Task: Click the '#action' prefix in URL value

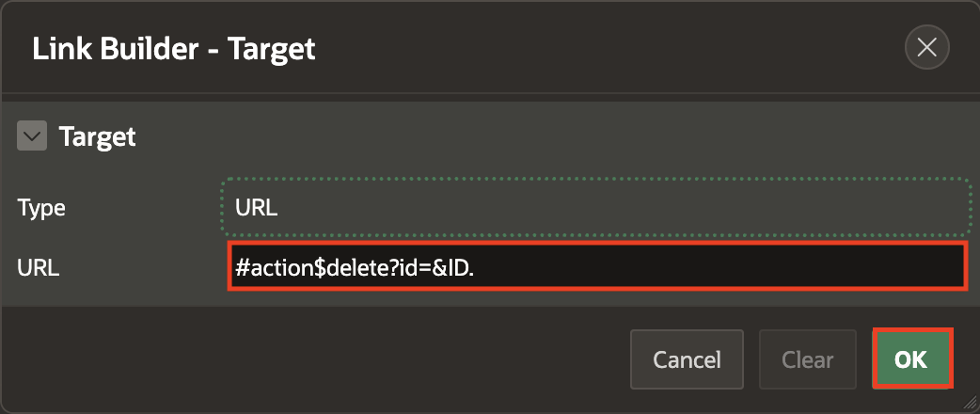Action: (273, 268)
